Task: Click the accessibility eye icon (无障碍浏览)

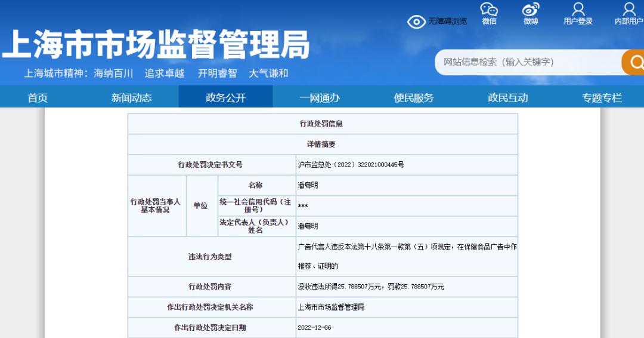Action: 416,21
